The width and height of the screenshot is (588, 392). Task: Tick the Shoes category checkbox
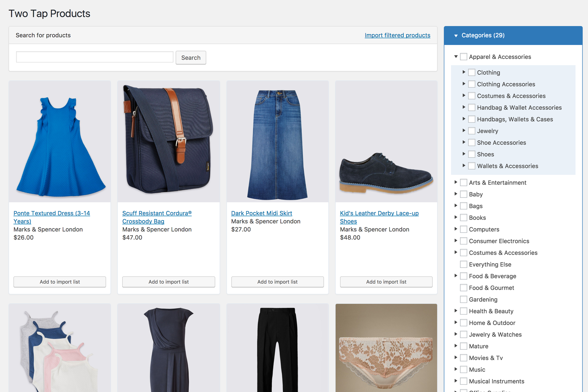[x=472, y=154]
